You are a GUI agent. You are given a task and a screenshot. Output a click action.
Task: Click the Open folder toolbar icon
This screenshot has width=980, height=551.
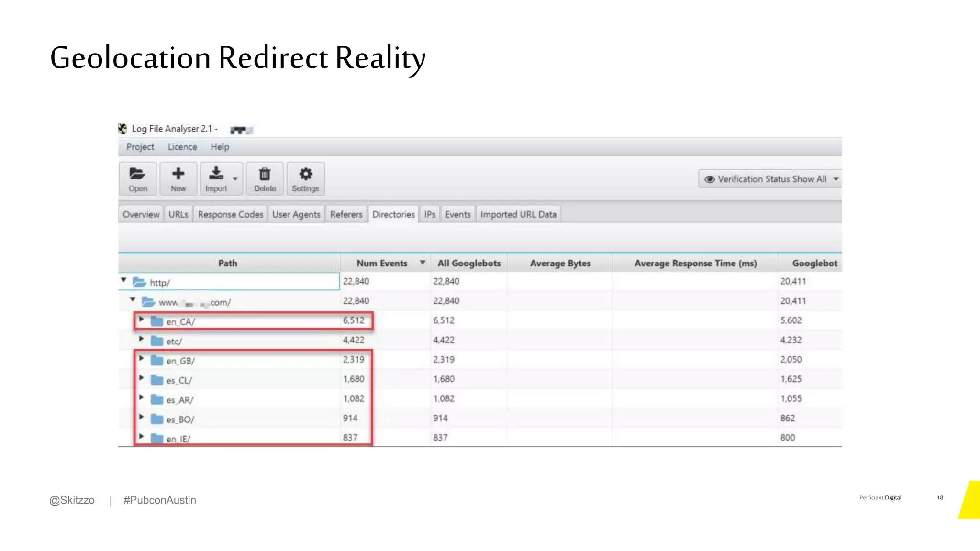137,174
